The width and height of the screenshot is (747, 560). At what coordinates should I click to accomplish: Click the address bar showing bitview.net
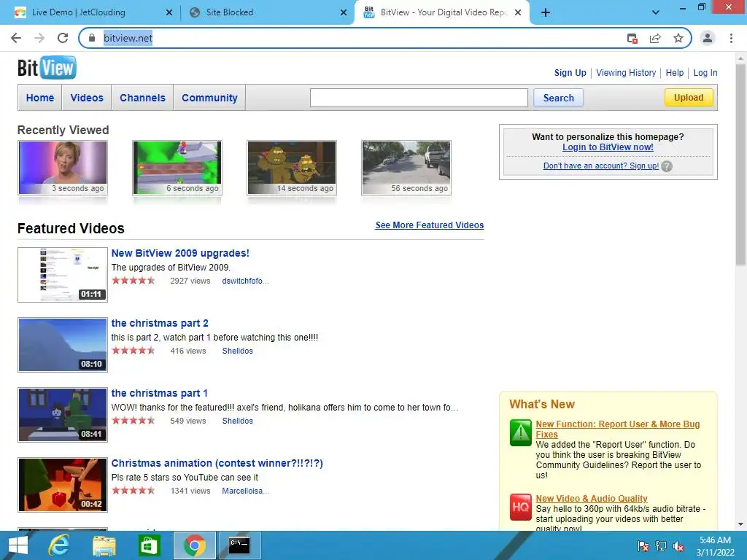352,38
